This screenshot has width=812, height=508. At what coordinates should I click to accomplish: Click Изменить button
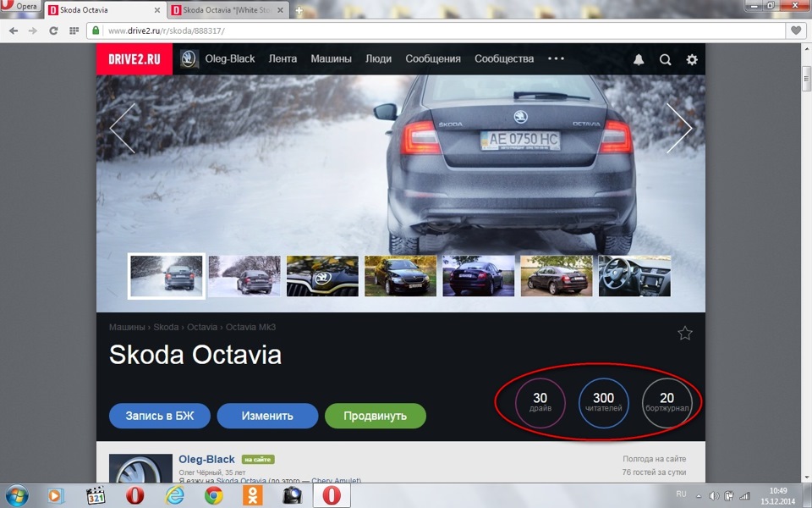267,416
